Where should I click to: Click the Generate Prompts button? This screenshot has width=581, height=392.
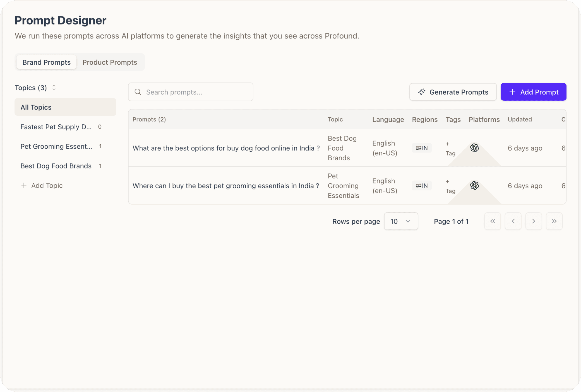point(453,92)
